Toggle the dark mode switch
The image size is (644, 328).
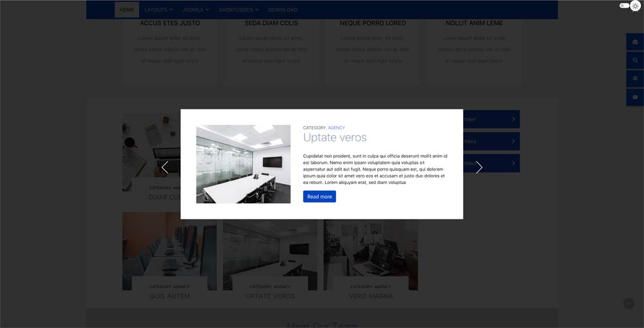[623, 5]
